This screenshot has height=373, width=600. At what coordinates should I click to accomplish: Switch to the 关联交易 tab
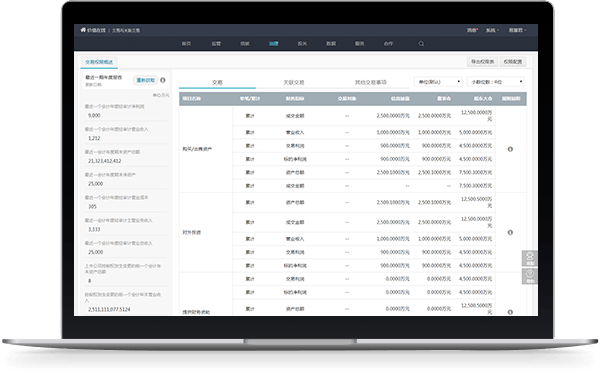[x=293, y=82]
